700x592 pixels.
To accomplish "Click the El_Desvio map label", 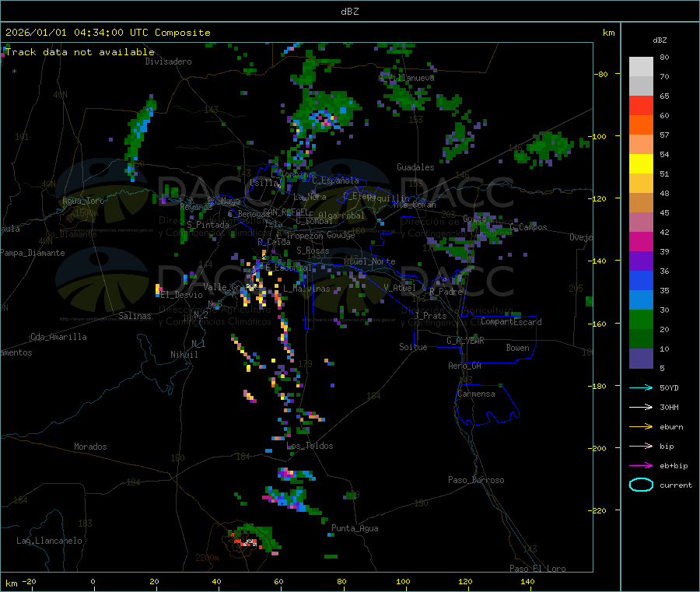I will [x=182, y=295].
